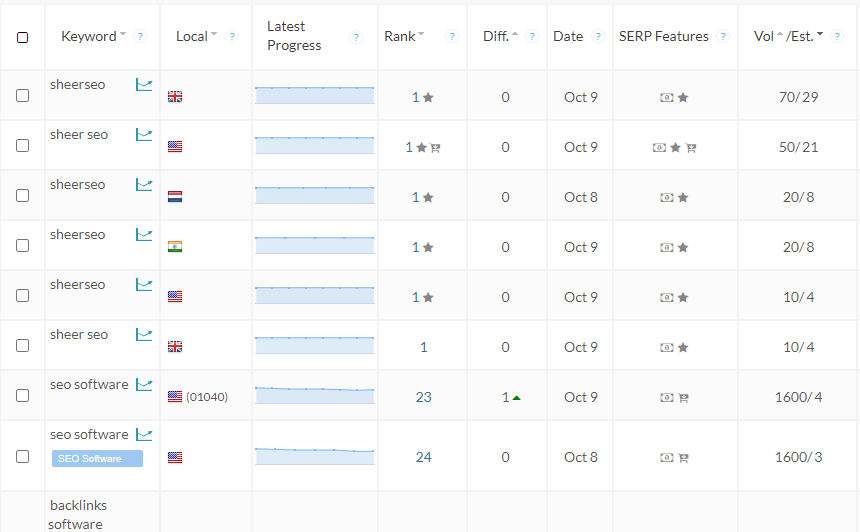Open backlinks software keyword
This screenshot has width=860, height=532.
pos(77,514)
